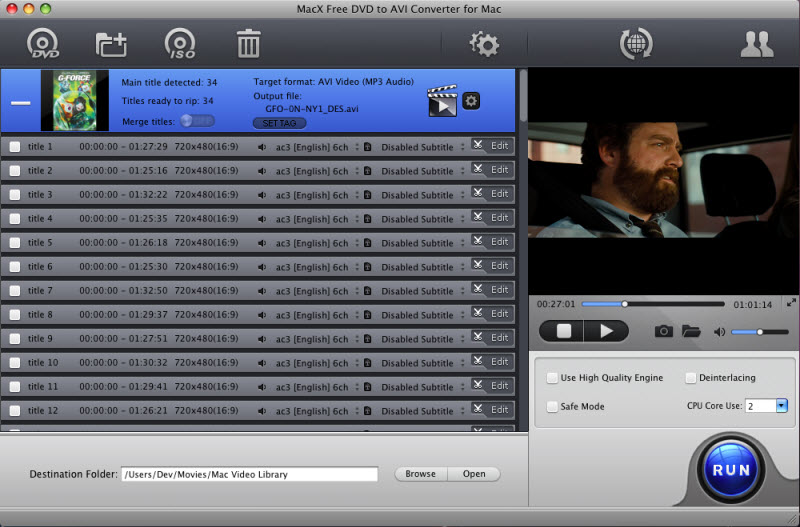The width and height of the screenshot is (800, 527).
Task: Click the subtitle icon in title 11 row
Action: click(x=367, y=386)
